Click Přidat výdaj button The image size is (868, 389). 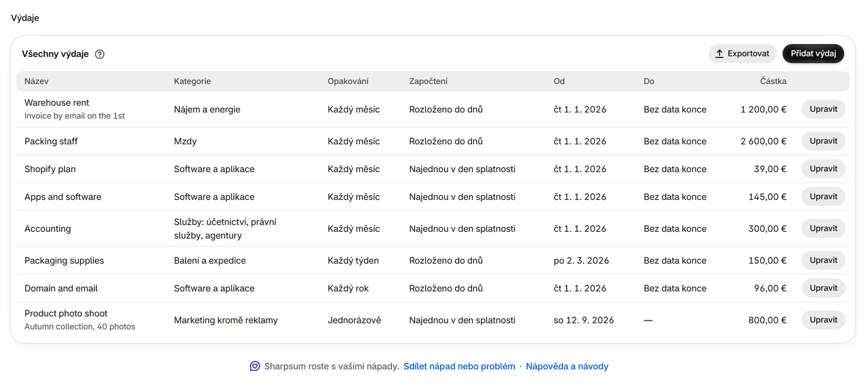pyautogui.click(x=813, y=54)
